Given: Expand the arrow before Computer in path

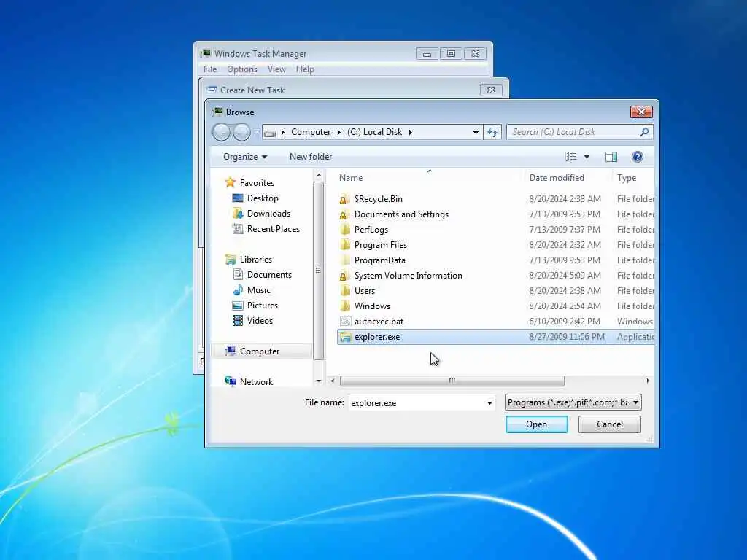Looking at the screenshot, I should 282,132.
